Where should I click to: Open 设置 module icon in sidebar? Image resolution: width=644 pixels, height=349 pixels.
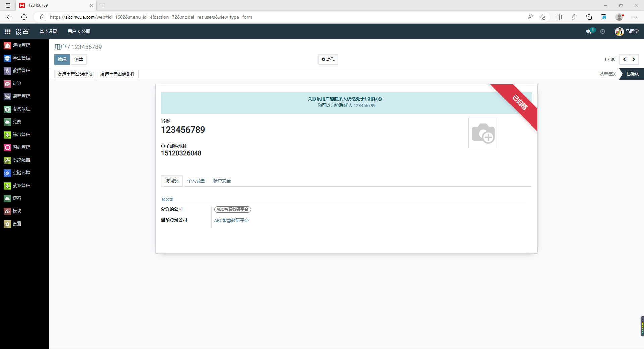click(x=7, y=224)
